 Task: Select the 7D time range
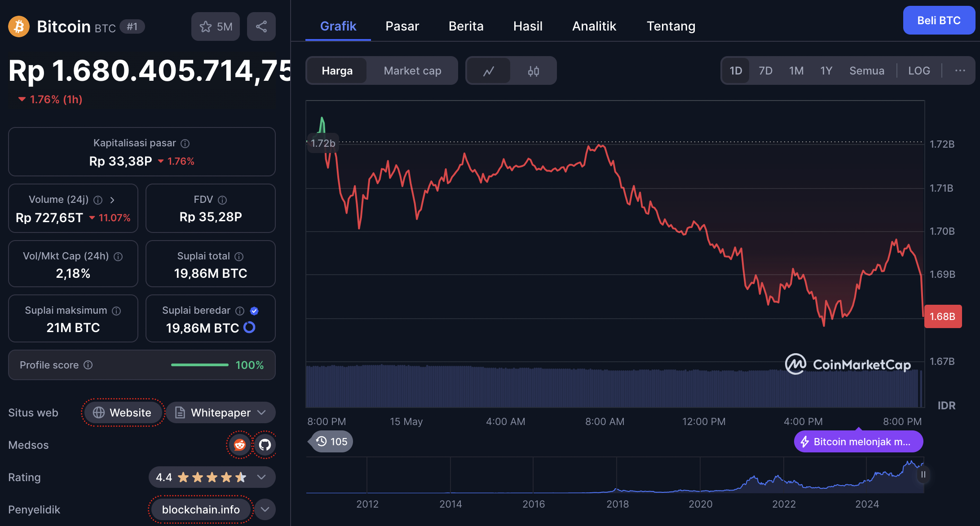tap(765, 70)
